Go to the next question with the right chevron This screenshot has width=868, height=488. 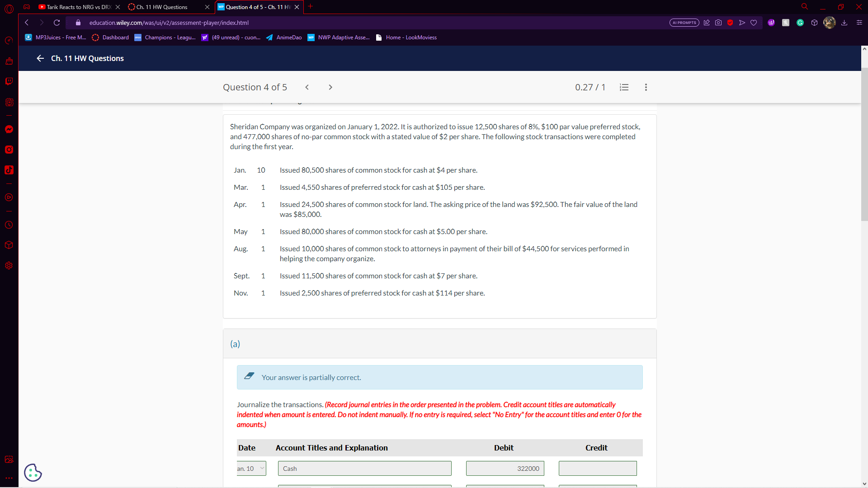coord(330,87)
